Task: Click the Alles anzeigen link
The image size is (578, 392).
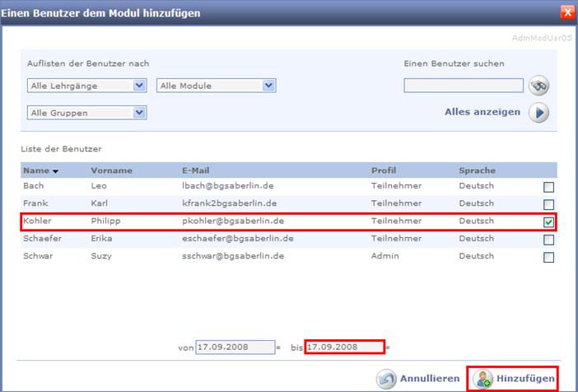Action: pyautogui.click(x=482, y=112)
